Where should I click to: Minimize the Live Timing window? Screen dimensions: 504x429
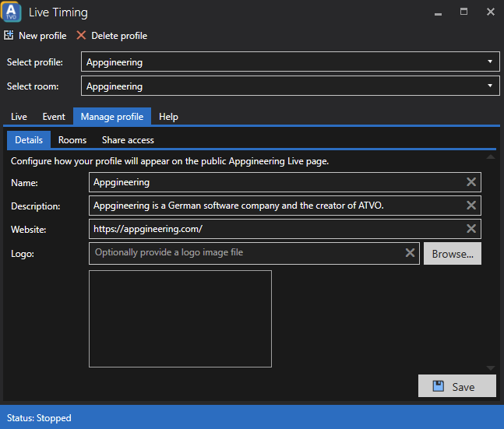click(x=438, y=13)
